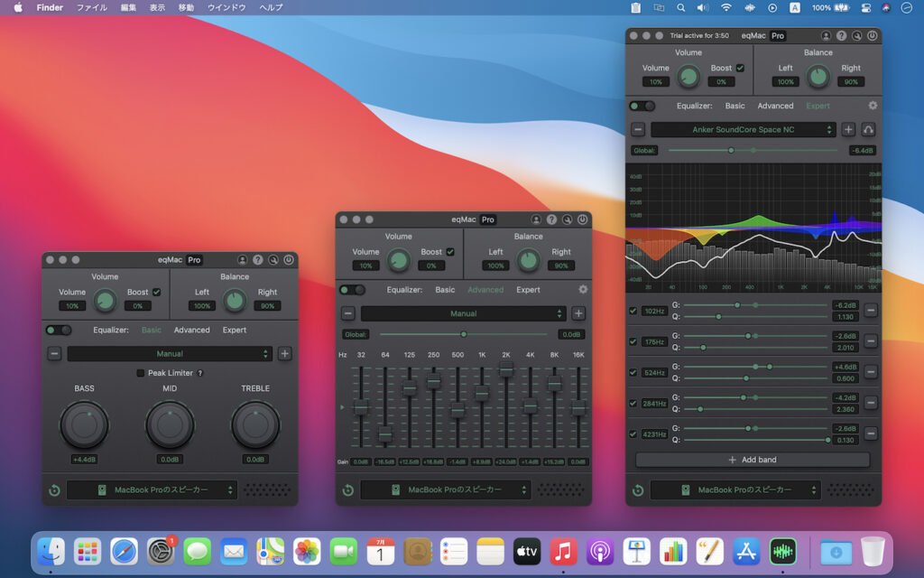Click the plus button to create a preset
Image resolution: width=924 pixels, height=578 pixels.
click(848, 129)
